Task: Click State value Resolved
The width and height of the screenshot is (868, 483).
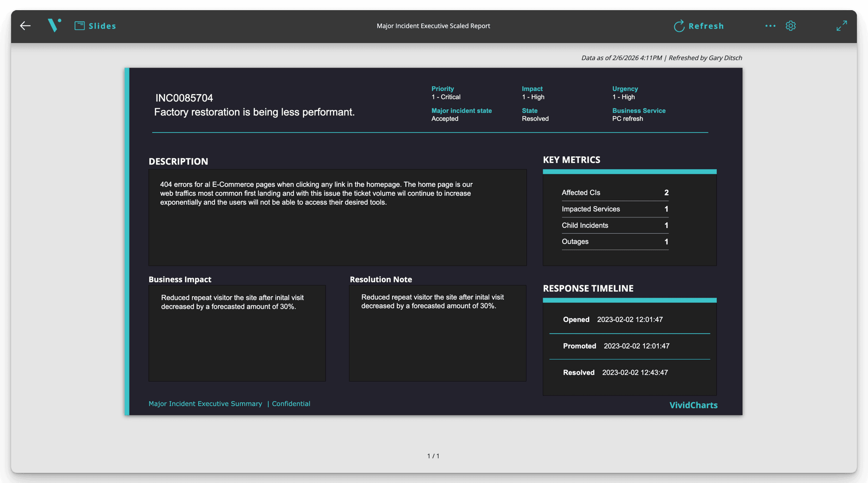Action: (535, 119)
